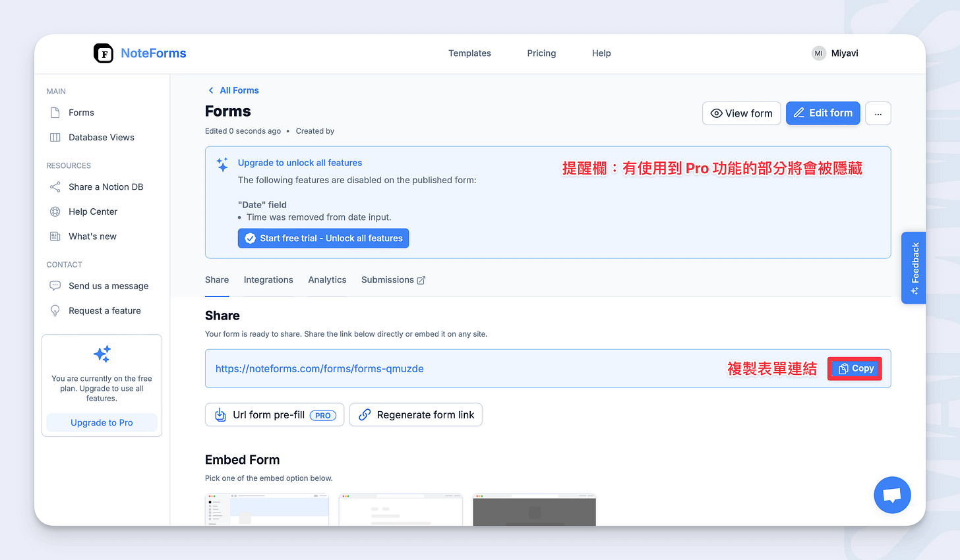The height and width of the screenshot is (560, 960).
Task: Click the What's new newspaper icon
Action: [x=55, y=236]
